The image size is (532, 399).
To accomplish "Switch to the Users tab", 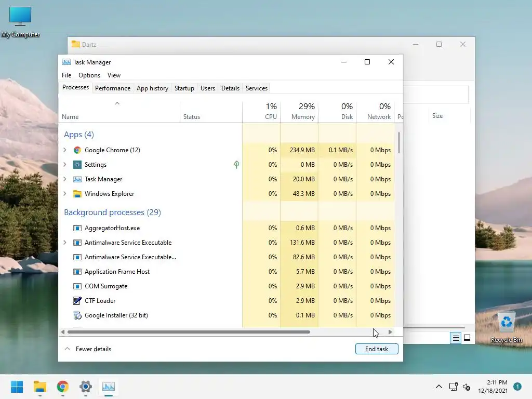I will coord(208,88).
